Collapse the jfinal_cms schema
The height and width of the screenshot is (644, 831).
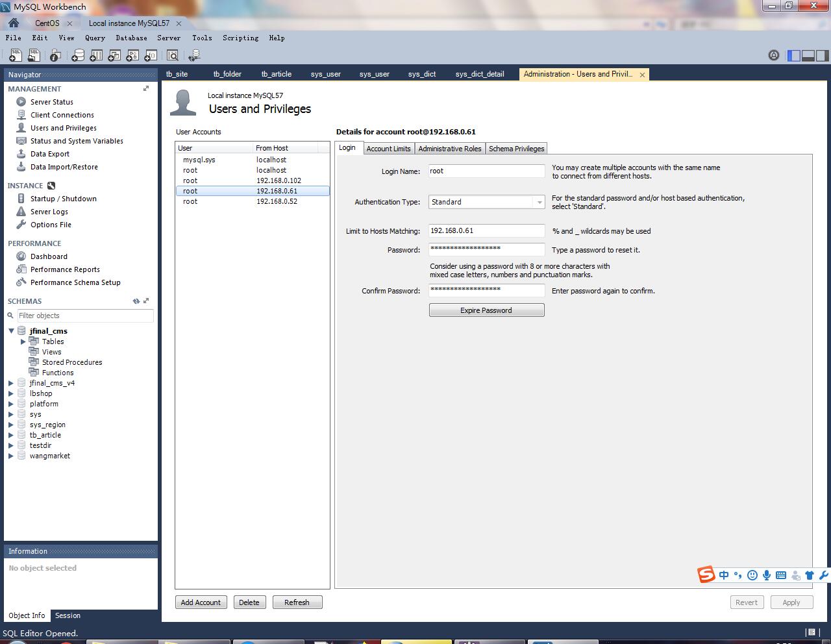pos(11,331)
